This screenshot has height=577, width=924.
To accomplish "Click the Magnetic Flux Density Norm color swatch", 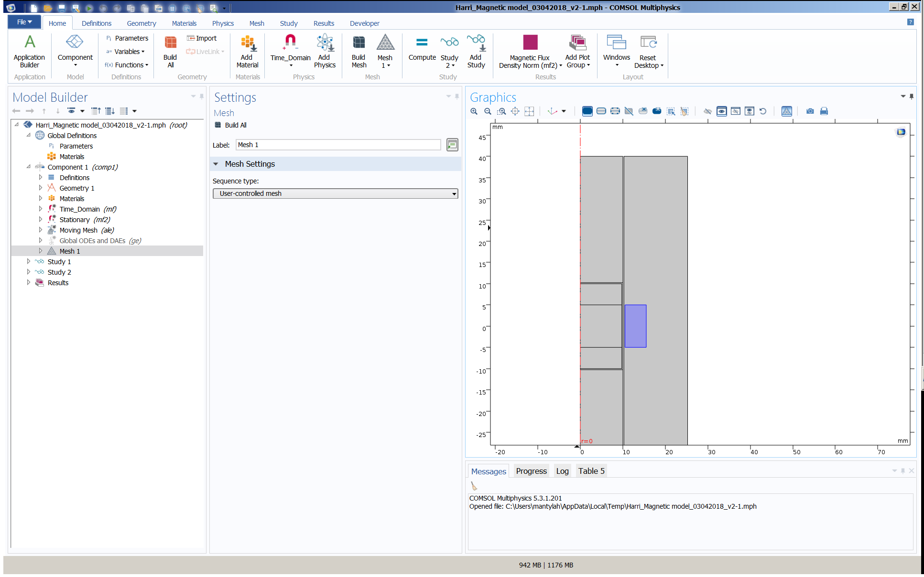I will point(530,43).
